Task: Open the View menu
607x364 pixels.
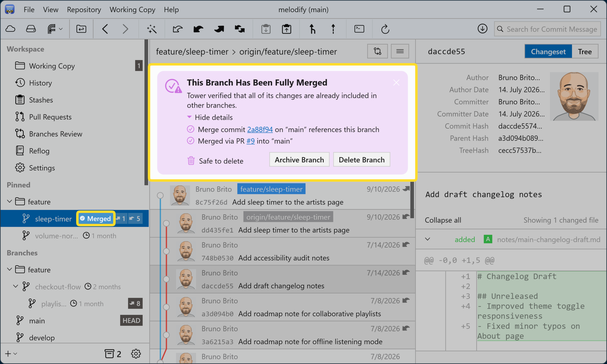Action: pyautogui.click(x=50, y=10)
